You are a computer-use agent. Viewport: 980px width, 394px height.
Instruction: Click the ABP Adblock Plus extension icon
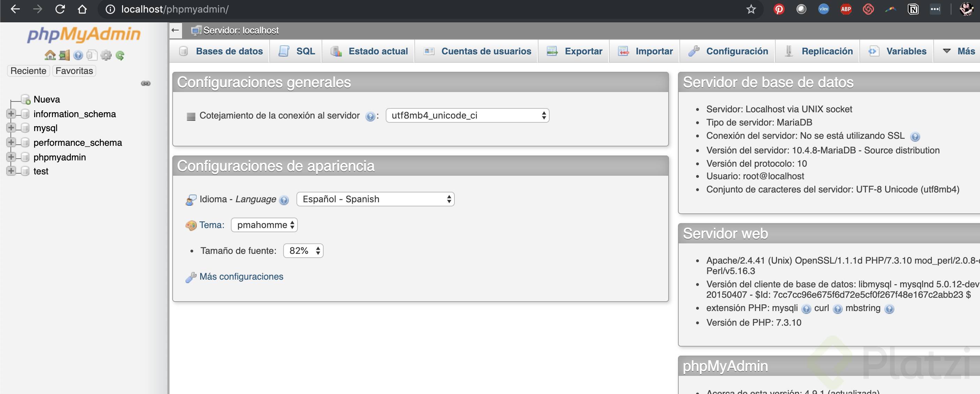click(x=846, y=9)
